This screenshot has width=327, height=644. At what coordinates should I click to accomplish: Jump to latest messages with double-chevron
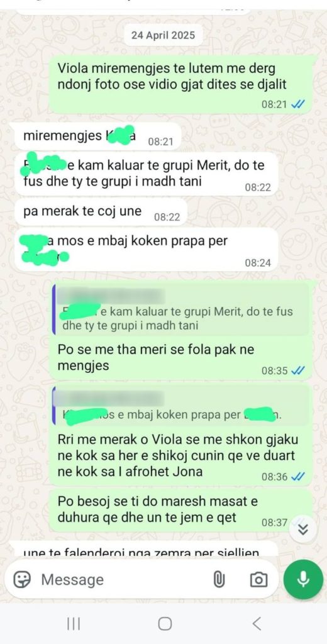[x=303, y=530]
